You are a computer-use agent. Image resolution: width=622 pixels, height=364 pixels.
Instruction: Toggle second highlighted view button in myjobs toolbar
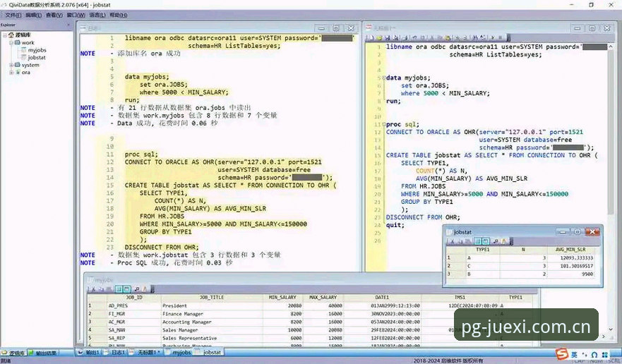pos(126,289)
